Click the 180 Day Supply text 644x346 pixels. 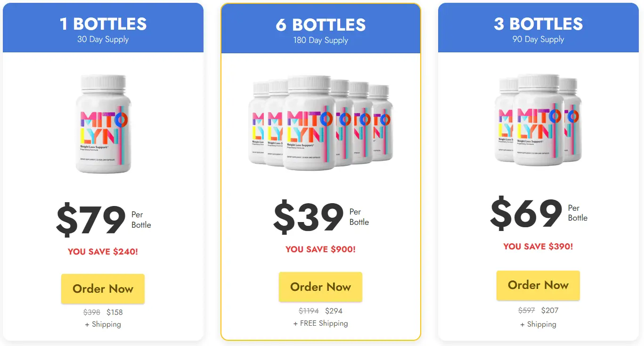(320, 40)
